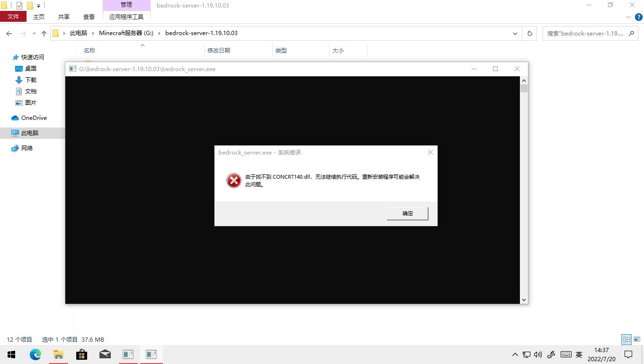Click the CONCRT140.dll error message text
The width and height of the screenshot is (644, 364).
tap(332, 181)
